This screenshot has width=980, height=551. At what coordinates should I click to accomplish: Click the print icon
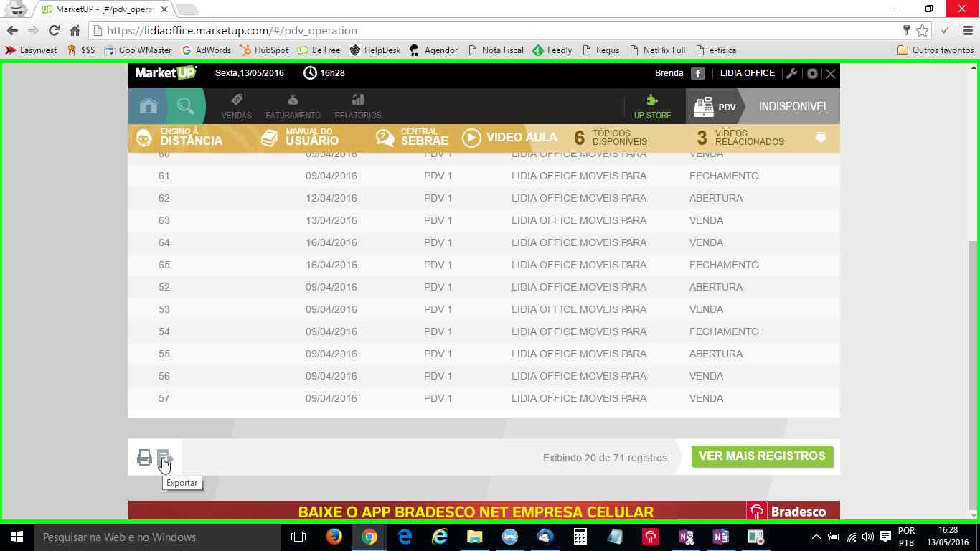144,457
